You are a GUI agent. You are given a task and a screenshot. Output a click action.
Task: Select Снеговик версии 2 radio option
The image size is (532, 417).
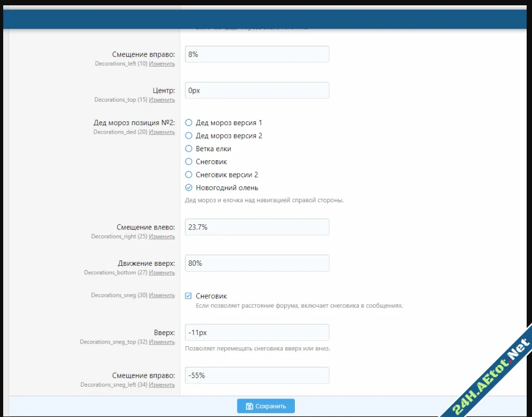tap(189, 175)
